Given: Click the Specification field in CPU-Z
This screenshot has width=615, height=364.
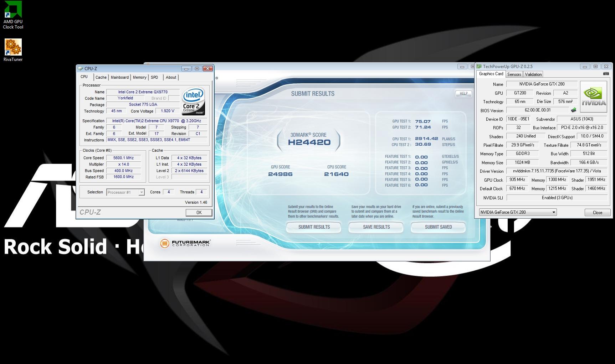Looking at the screenshot, I should tap(157, 121).
